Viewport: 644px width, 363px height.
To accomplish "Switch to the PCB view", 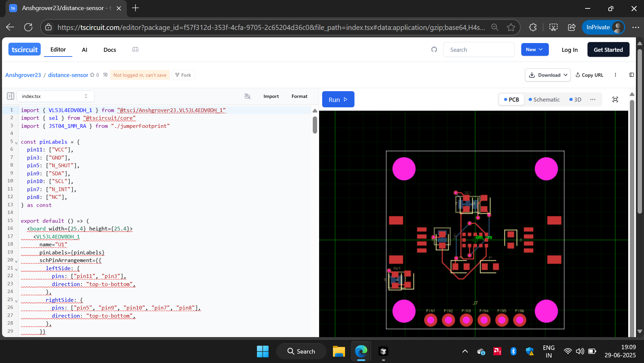I will coord(511,100).
